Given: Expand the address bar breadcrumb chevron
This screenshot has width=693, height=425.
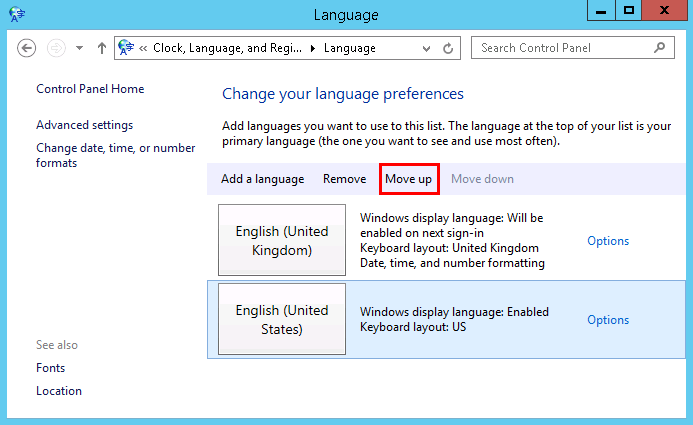Looking at the screenshot, I should coord(143,48).
